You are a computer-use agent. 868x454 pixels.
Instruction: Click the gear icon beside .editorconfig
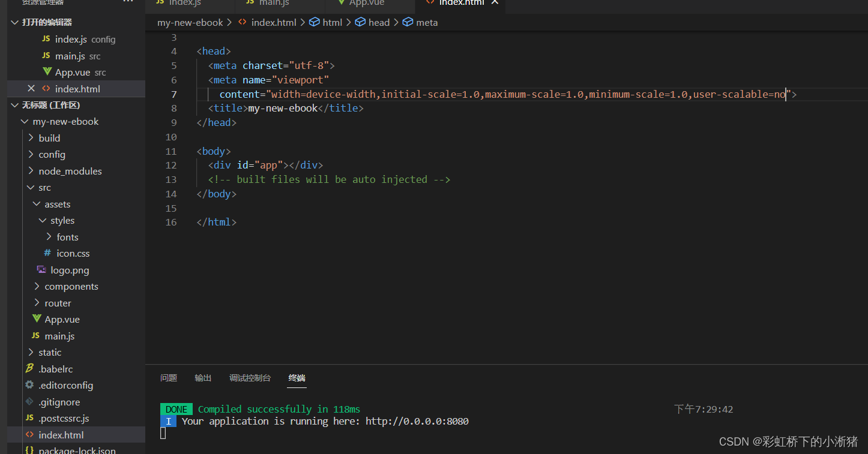pyautogui.click(x=29, y=385)
